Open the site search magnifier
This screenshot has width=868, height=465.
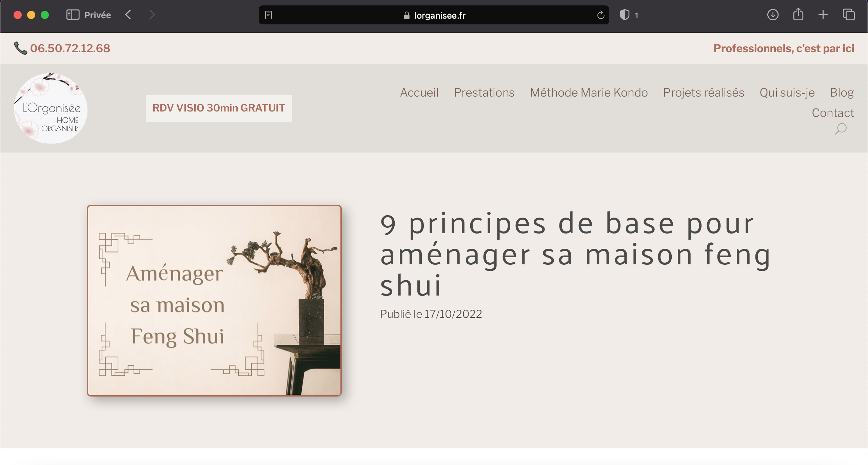841,129
